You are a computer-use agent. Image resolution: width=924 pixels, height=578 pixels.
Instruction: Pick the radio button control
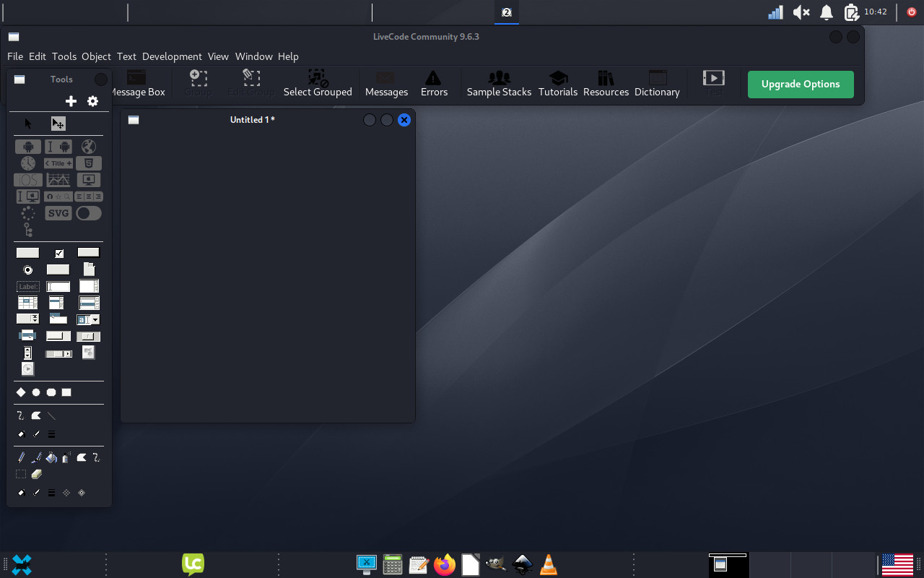[x=27, y=269]
